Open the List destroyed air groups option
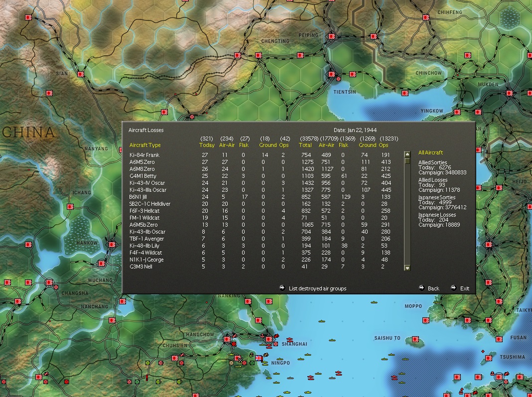This screenshot has width=532, height=397. [312, 288]
